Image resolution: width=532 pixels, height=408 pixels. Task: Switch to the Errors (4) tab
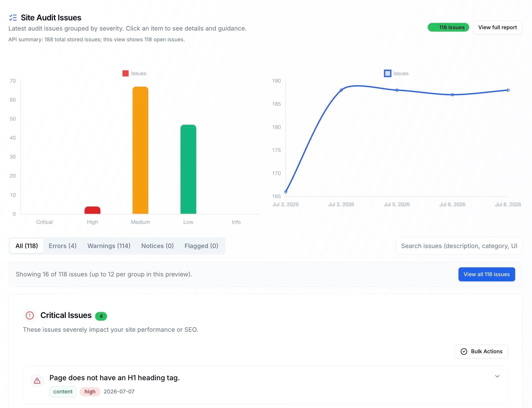click(x=63, y=246)
